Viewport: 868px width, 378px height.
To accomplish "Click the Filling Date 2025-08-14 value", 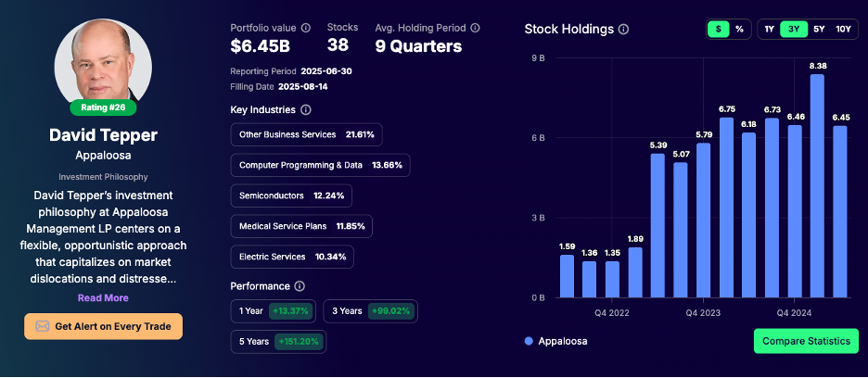I will [305, 86].
